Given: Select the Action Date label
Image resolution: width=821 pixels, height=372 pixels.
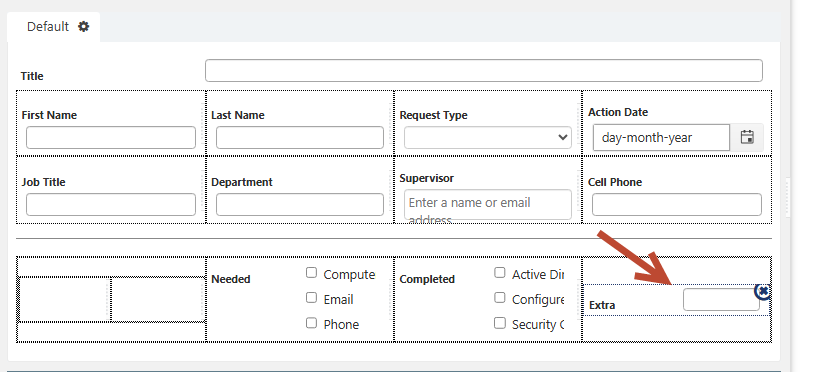Looking at the screenshot, I should click(618, 112).
